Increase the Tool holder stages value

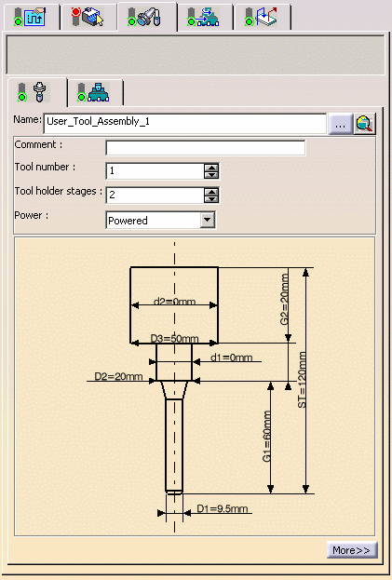pyautogui.click(x=211, y=192)
